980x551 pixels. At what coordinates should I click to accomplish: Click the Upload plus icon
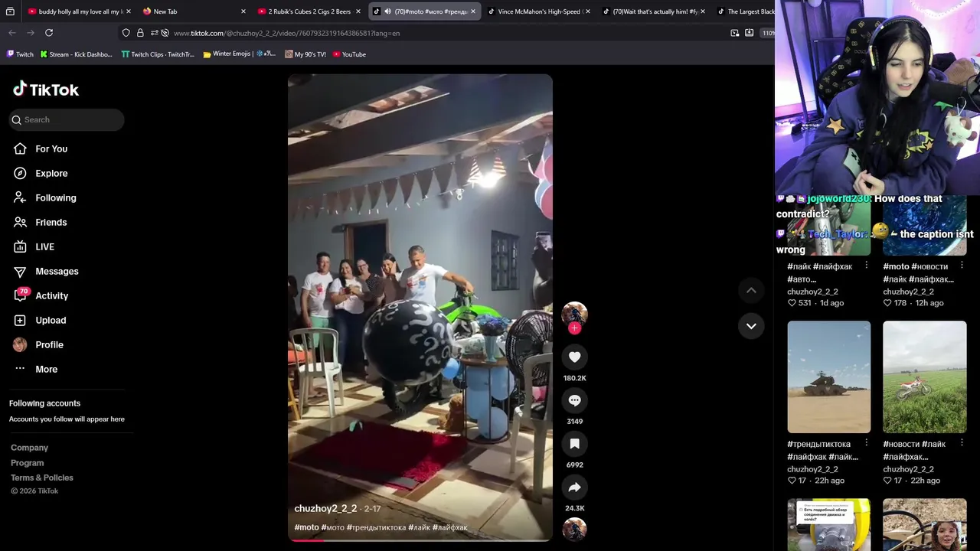(x=20, y=320)
